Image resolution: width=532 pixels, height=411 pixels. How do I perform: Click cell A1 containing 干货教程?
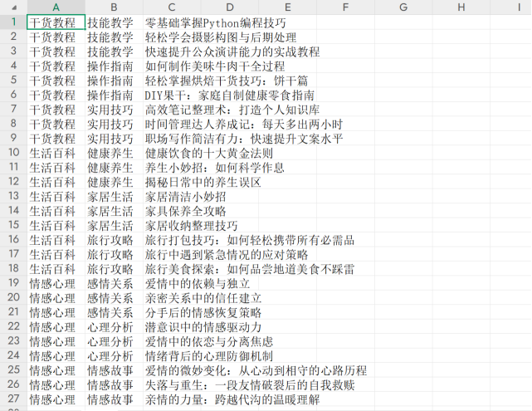tap(56, 22)
